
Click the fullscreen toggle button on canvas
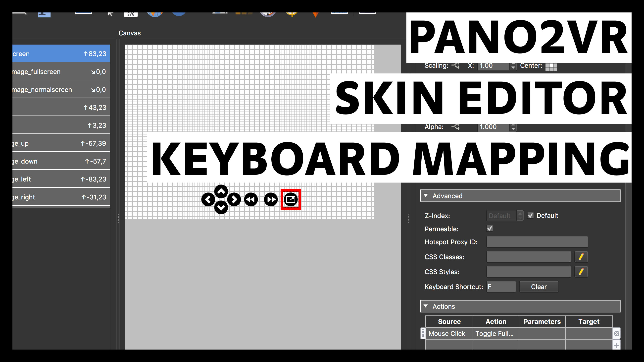click(x=291, y=199)
